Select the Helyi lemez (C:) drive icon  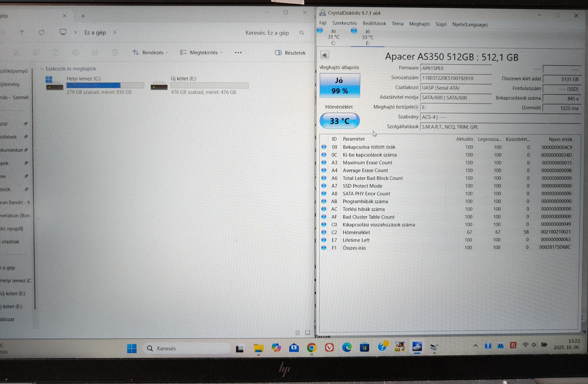54,83
